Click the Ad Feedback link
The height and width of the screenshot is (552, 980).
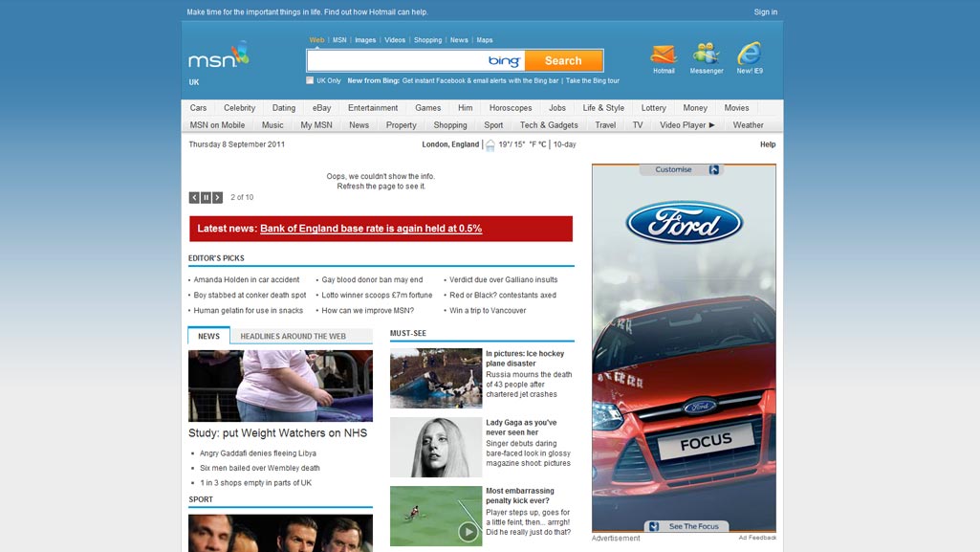757,538
